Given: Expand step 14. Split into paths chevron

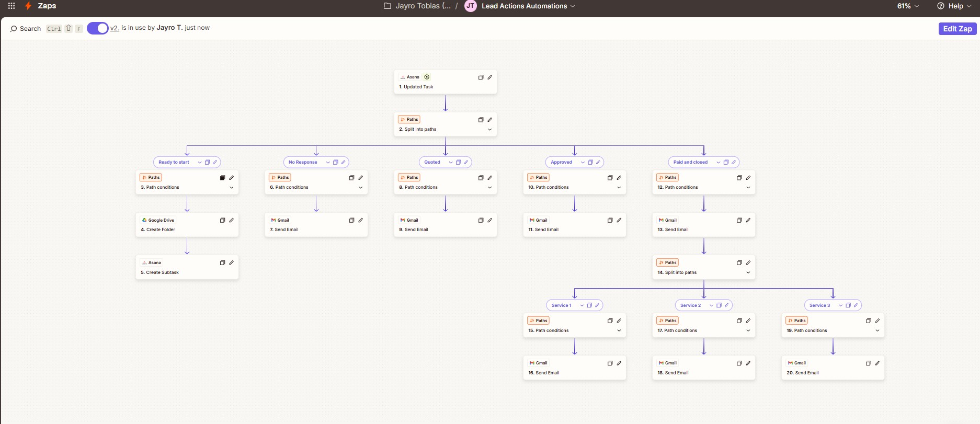Looking at the screenshot, I should [748, 273].
